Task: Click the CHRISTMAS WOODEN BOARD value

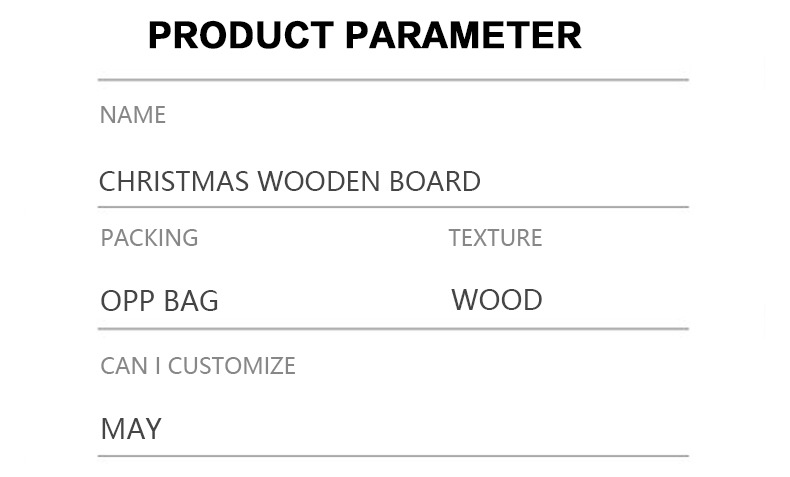Action: pos(289,182)
